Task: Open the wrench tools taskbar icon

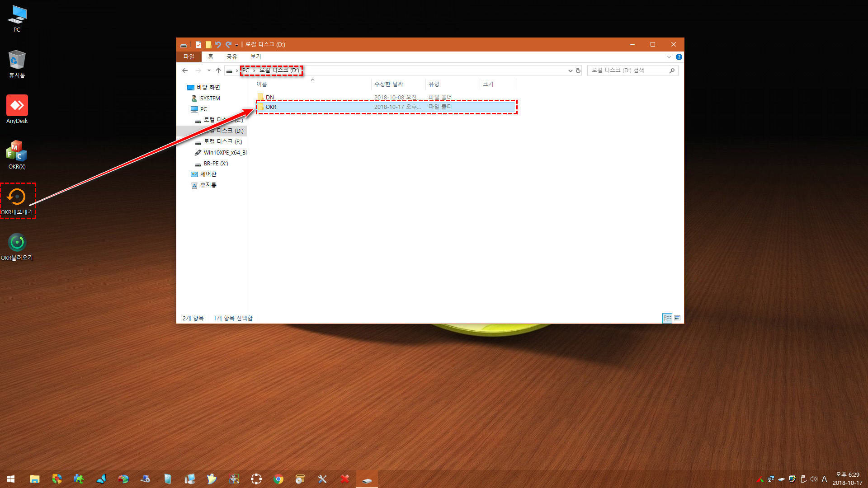Action: click(322, 479)
